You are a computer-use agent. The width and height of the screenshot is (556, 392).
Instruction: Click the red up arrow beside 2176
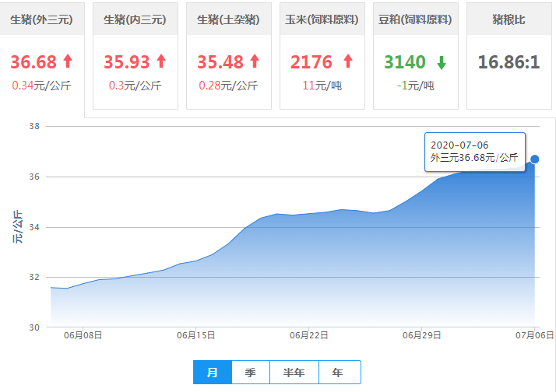(x=347, y=61)
